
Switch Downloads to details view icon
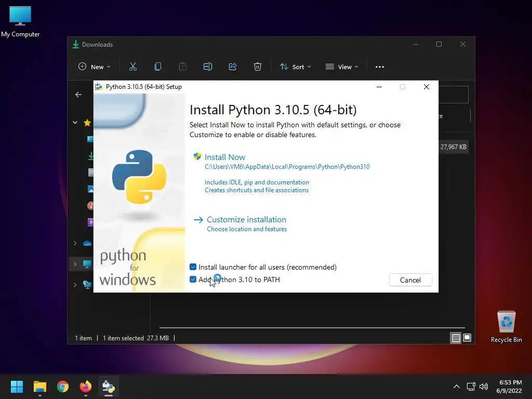coord(456,338)
